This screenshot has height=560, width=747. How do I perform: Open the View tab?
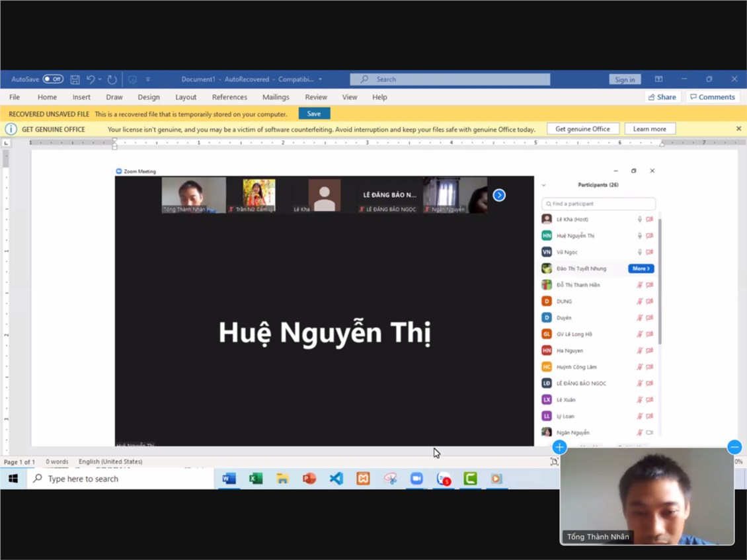(x=349, y=97)
